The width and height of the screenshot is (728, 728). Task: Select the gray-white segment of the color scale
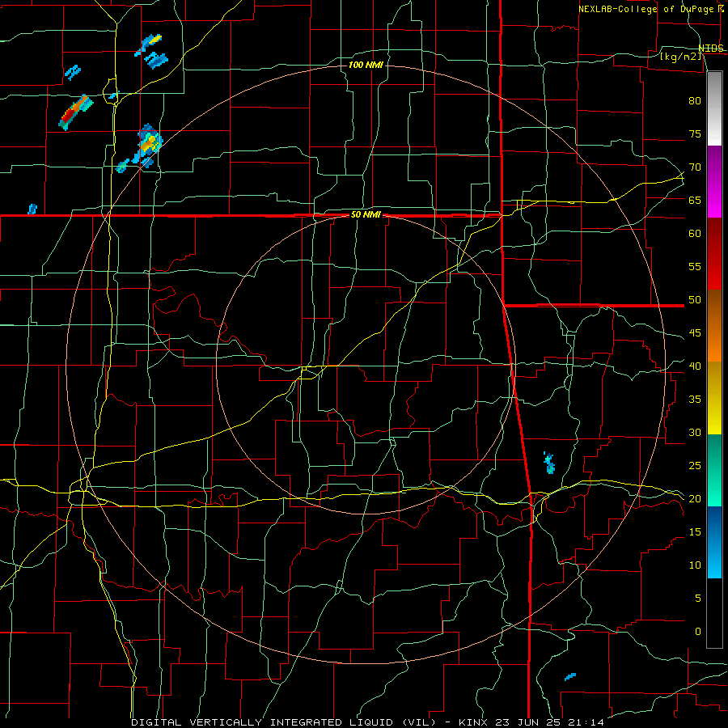click(714, 108)
